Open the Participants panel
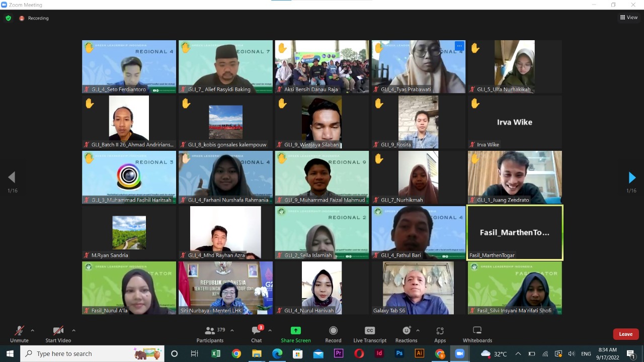The width and height of the screenshot is (644, 362). tap(210, 334)
